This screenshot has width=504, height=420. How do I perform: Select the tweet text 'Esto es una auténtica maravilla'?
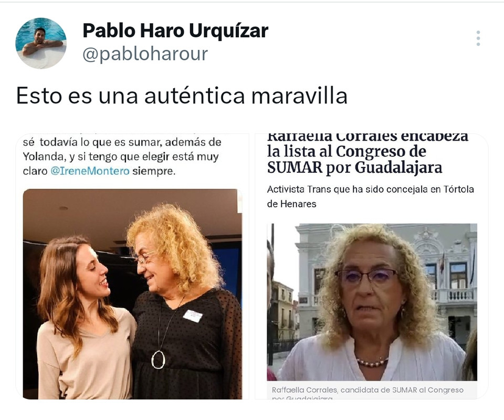[182, 96]
